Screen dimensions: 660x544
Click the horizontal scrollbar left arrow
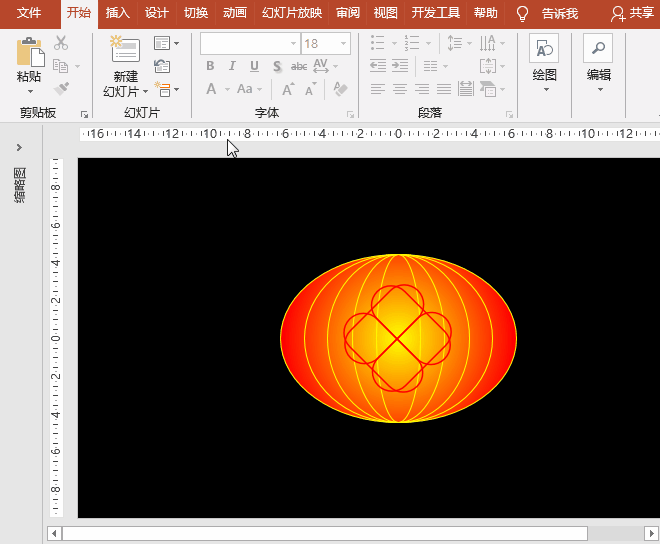click(x=54, y=533)
